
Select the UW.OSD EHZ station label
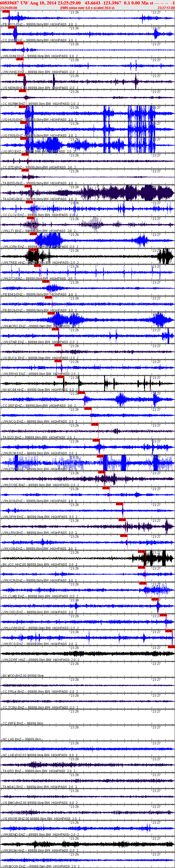[40, 612]
